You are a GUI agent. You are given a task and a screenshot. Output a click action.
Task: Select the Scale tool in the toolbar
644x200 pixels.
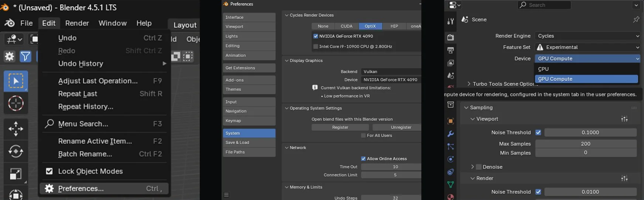click(16, 174)
